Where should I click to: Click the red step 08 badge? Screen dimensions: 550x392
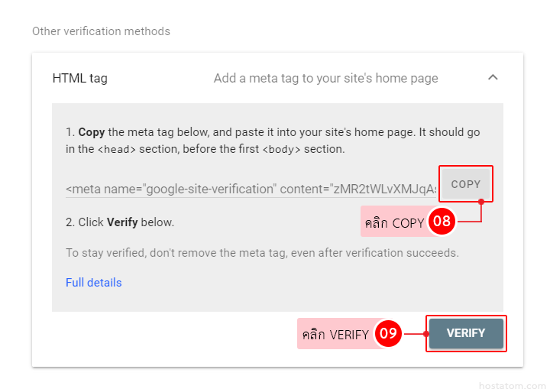tap(442, 222)
